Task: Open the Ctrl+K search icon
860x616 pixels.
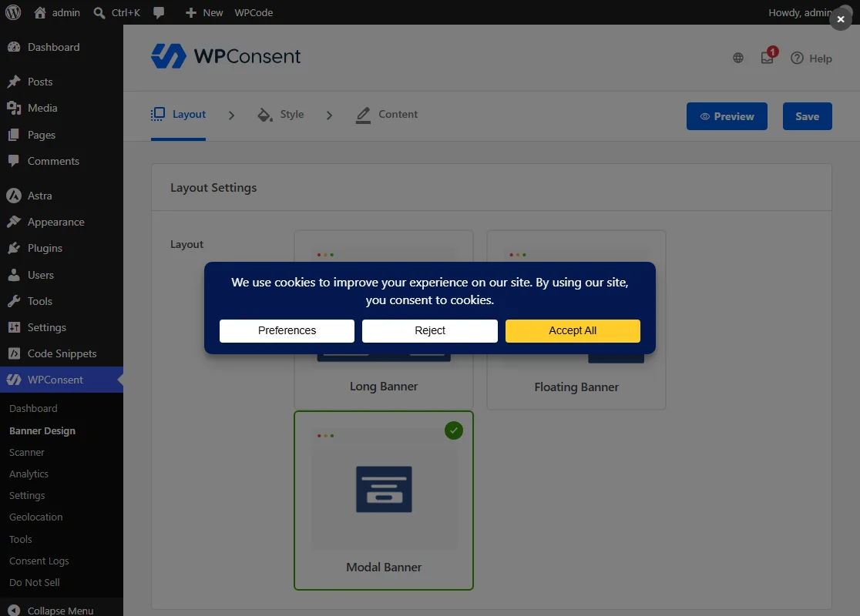Action: [x=99, y=12]
